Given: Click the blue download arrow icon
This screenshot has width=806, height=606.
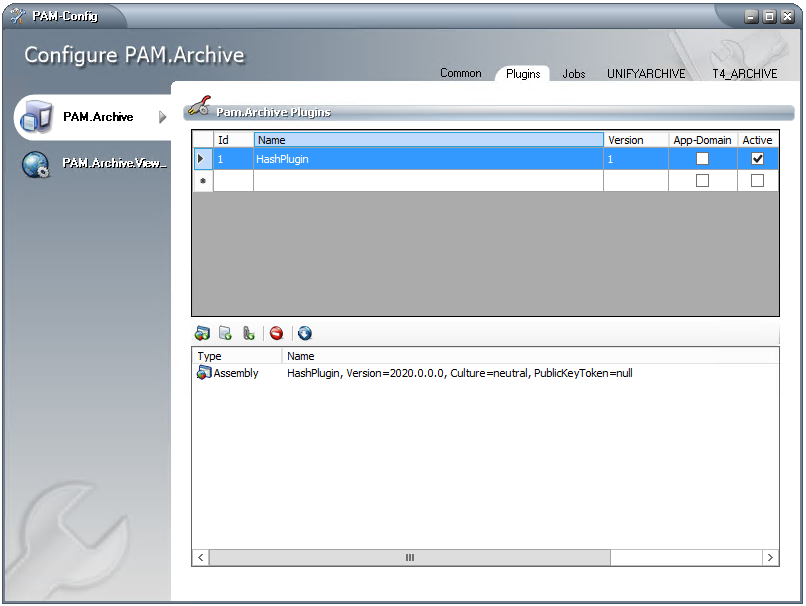Looking at the screenshot, I should point(305,333).
